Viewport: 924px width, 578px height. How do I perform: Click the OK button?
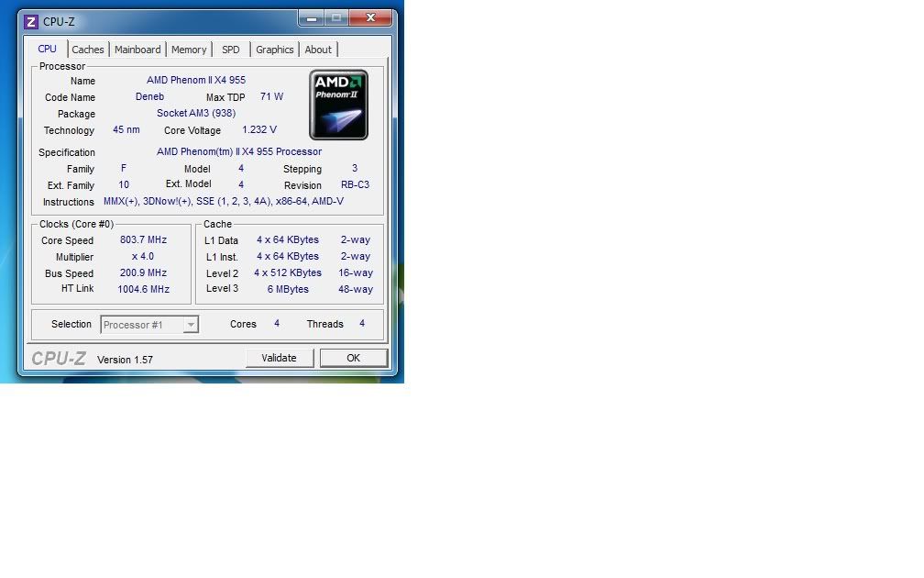point(354,358)
